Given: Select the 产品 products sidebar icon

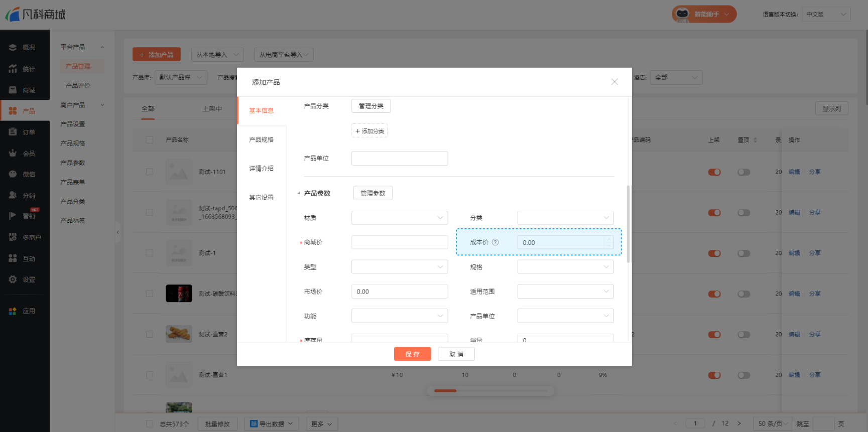Looking at the screenshot, I should click(x=13, y=111).
